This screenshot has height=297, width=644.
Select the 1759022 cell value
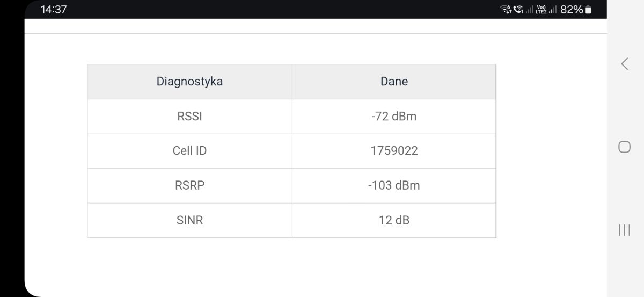coord(394,151)
